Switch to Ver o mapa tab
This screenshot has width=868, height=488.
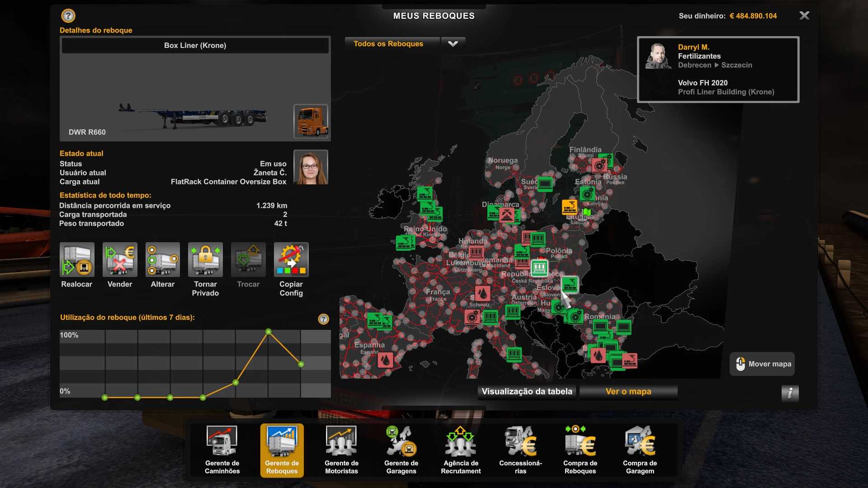pos(628,392)
